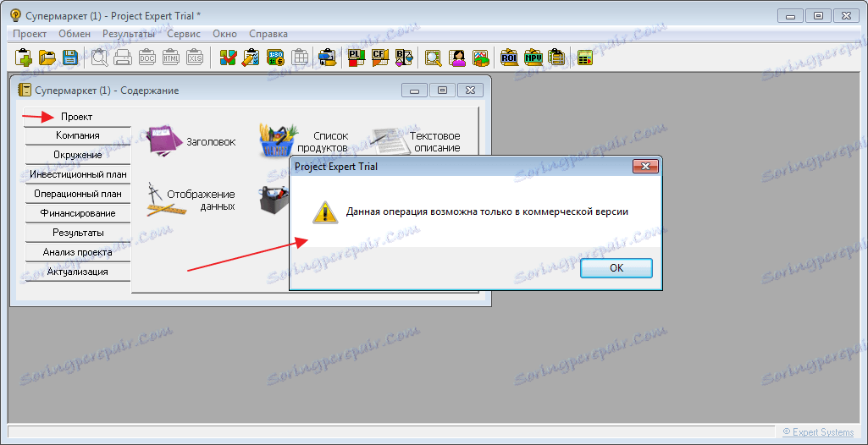Open the ROI toolbar icon

point(509,57)
